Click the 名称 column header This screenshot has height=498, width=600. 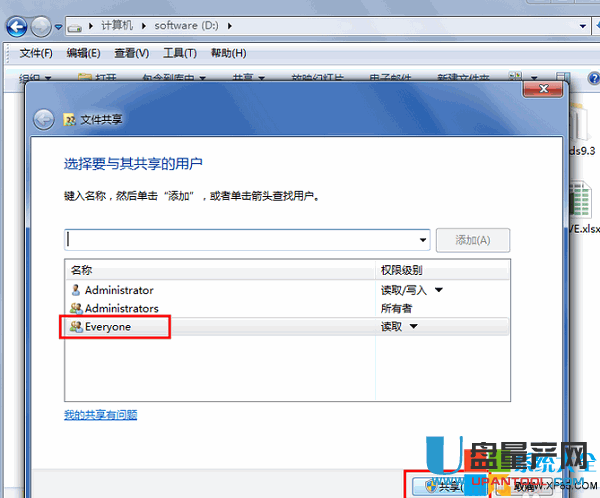(220, 270)
